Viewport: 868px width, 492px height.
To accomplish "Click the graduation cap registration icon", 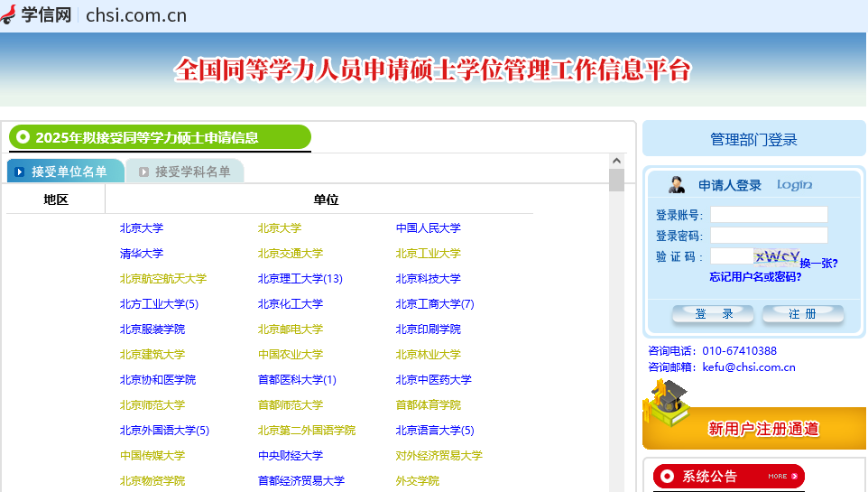I will pos(669,403).
